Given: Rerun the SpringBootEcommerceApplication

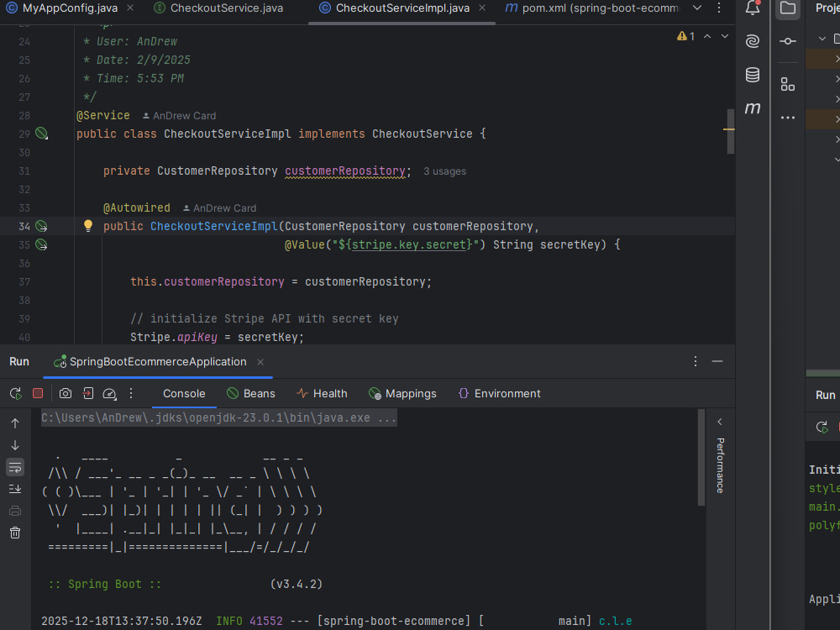Looking at the screenshot, I should 14,392.
